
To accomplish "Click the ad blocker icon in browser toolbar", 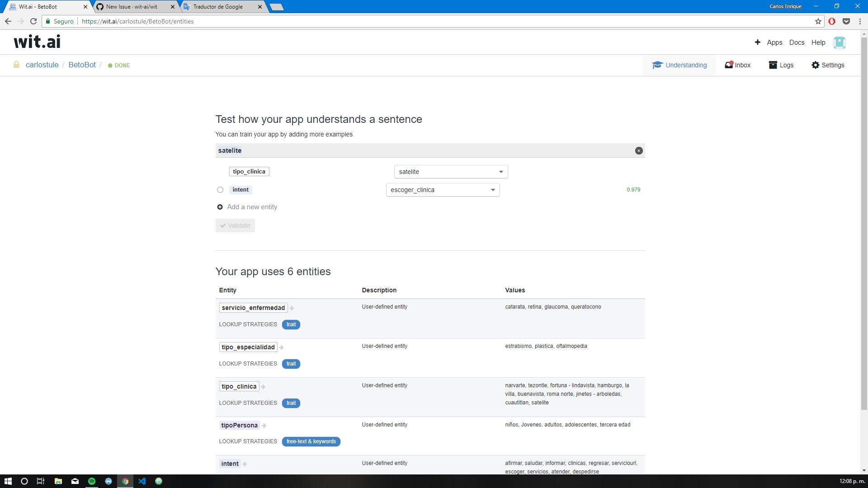I will click(x=832, y=21).
